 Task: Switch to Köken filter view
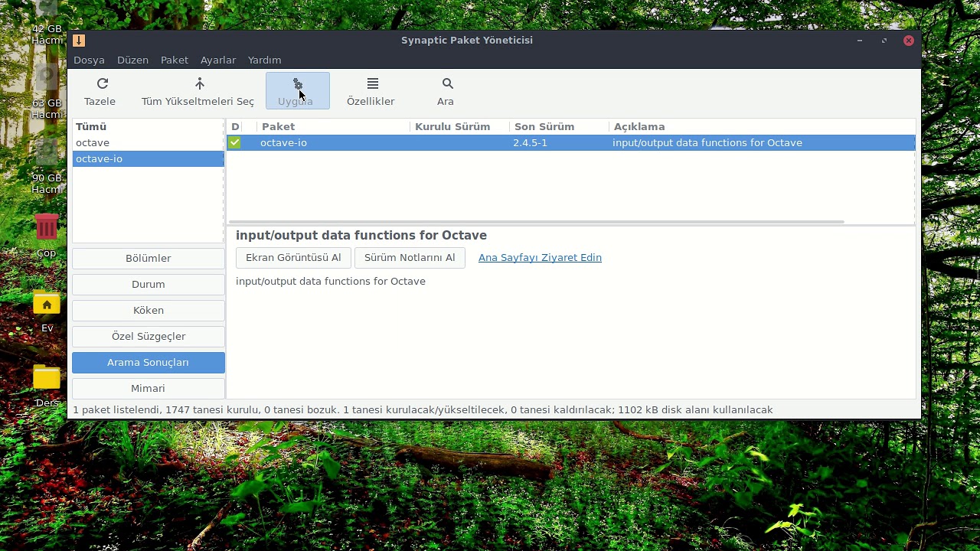(x=149, y=311)
